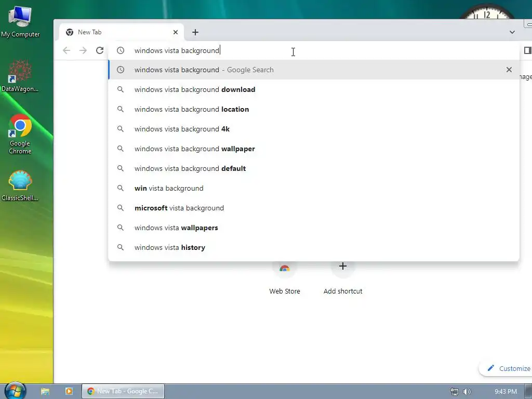The height and width of the screenshot is (399, 532).
Task: Choose 'windows vista background default' suggestion
Action: pyautogui.click(x=313, y=168)
